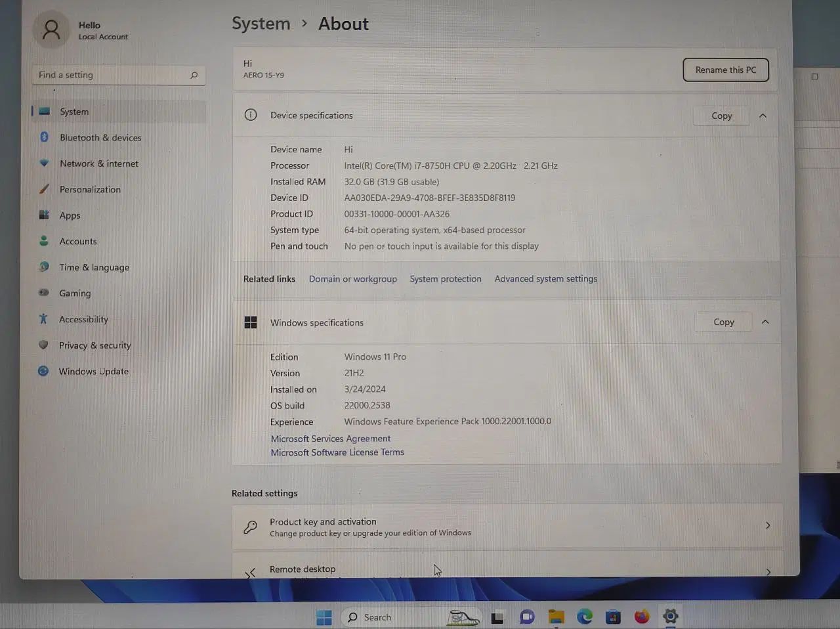This screenshot has width=840, height=629.
Task: Click the Apps icon in sidebar
Action: [x=44, y=215]
